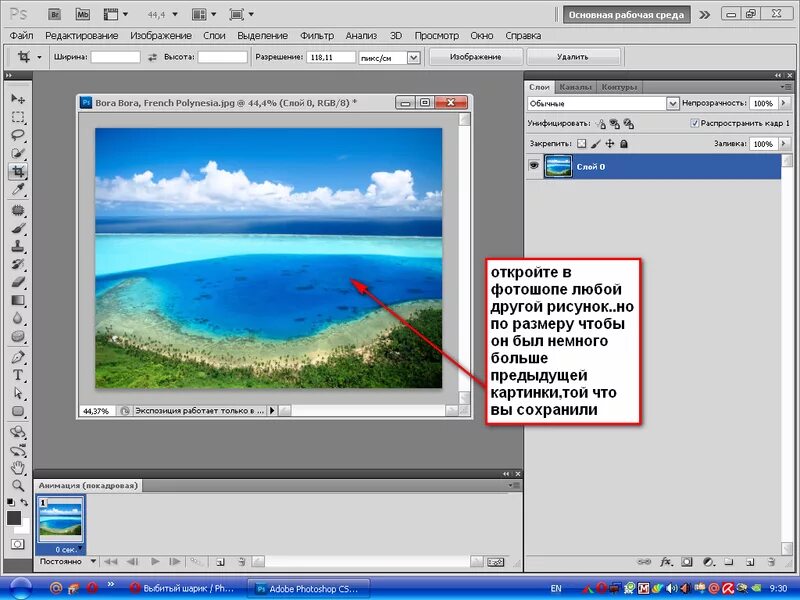
Task: Click the foreground color swatch
Action: (14, 518)
